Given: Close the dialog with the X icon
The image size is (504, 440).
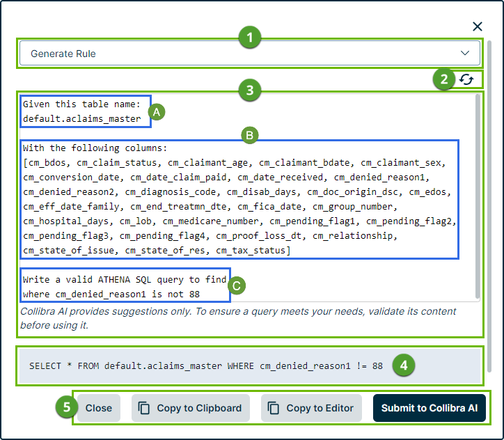Looking at the screenshot, I should [478, 26].
